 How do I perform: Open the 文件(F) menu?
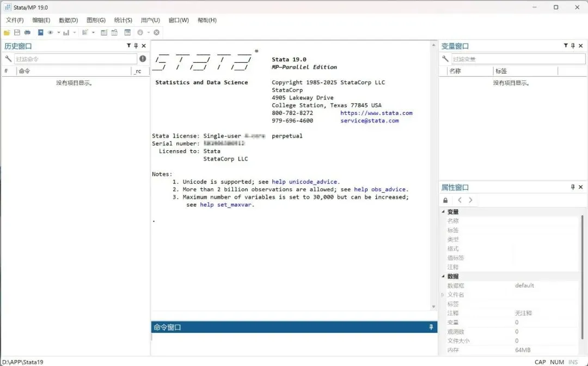(15, 20)
